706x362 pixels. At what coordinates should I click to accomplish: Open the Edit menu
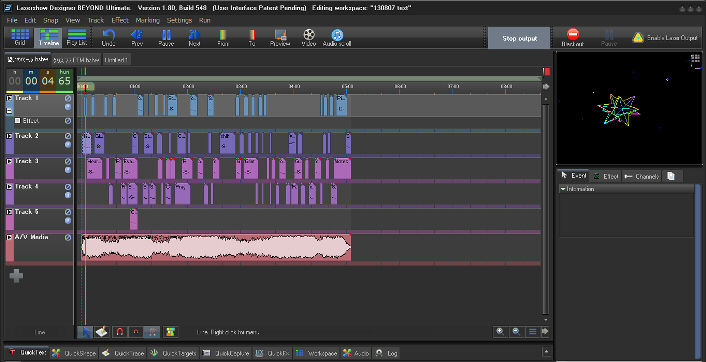pyautogui.click(x=30, y=20)
